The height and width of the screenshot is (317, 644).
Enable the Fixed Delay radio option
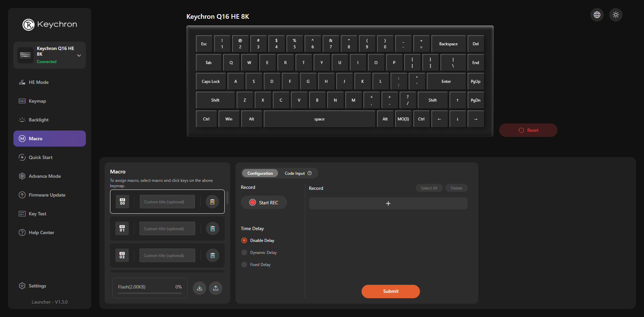[244, 265]
